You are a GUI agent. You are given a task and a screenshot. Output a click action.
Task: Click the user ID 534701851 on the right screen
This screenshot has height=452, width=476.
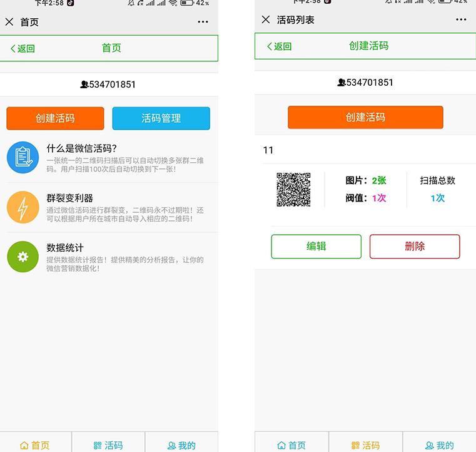tap(370, 83)
